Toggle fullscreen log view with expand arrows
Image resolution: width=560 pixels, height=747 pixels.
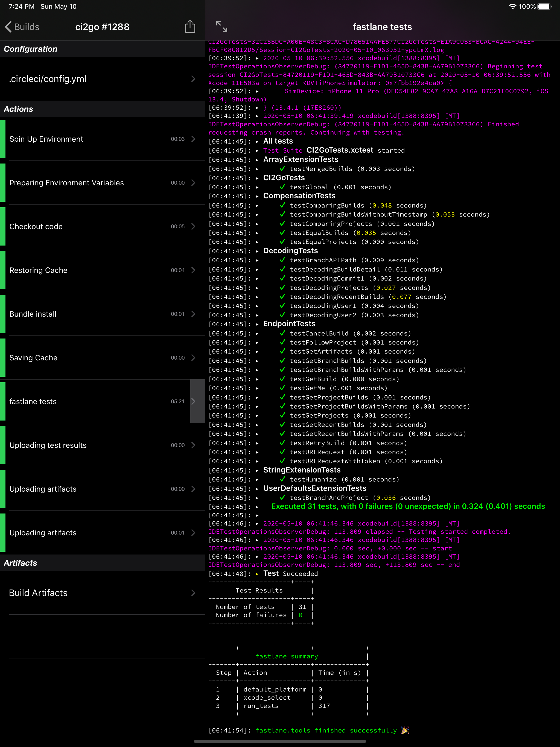221,27
